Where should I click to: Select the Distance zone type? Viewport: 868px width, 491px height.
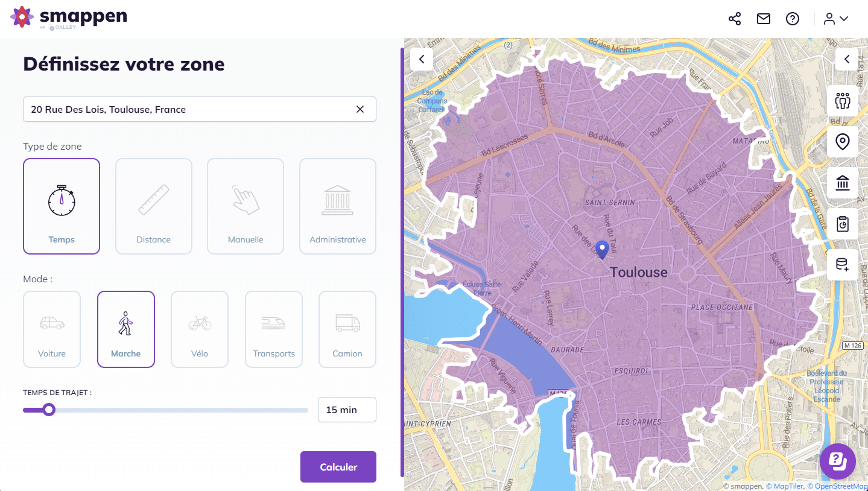153,206
